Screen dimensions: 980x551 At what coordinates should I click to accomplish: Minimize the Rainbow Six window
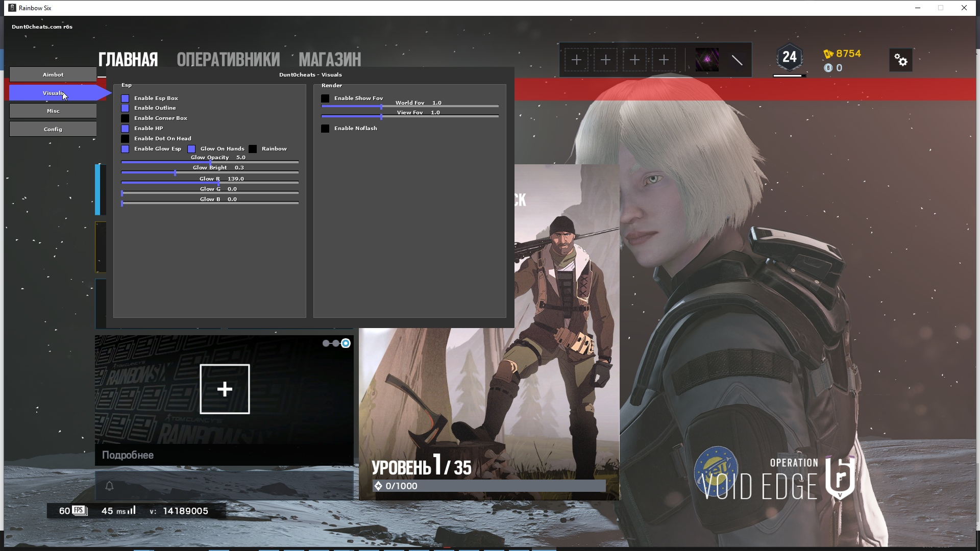coord(918,8)
